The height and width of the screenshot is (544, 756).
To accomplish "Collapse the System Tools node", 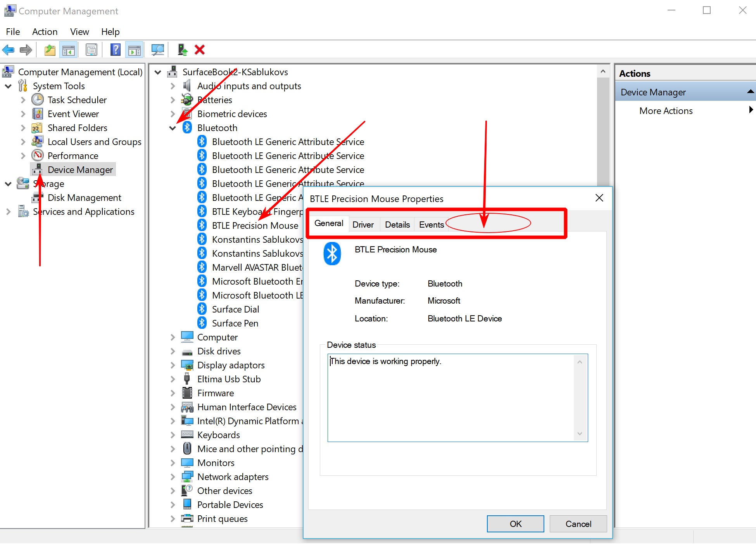I will (8, 86).
